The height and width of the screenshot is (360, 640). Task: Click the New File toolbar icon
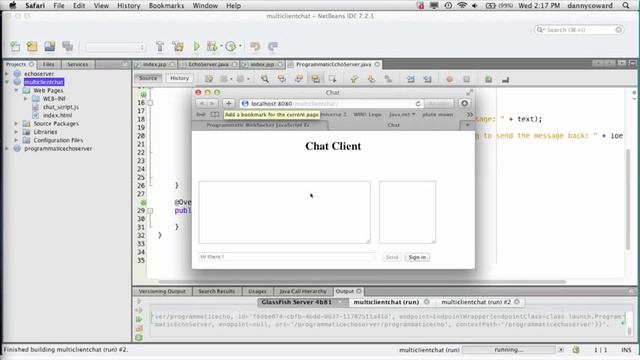click(15, 47)
